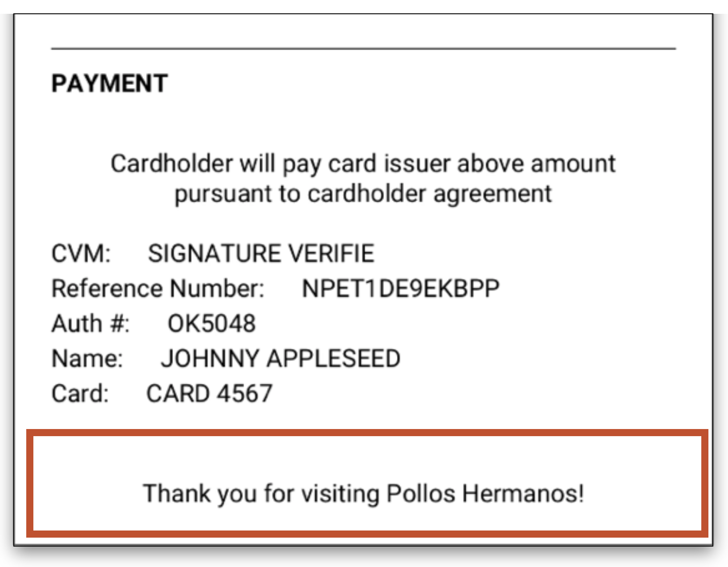
Task: Click the Reference Number label
Action: click(158, 288)
